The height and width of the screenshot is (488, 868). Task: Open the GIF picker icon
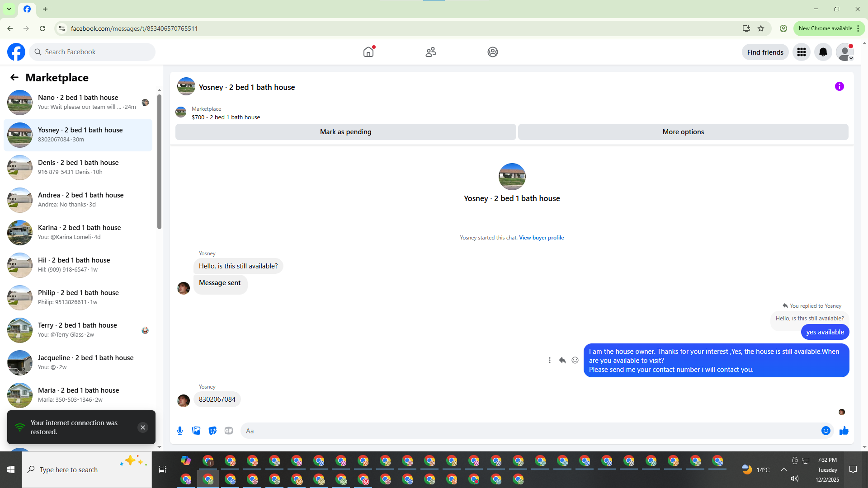(x=229, y=431)
